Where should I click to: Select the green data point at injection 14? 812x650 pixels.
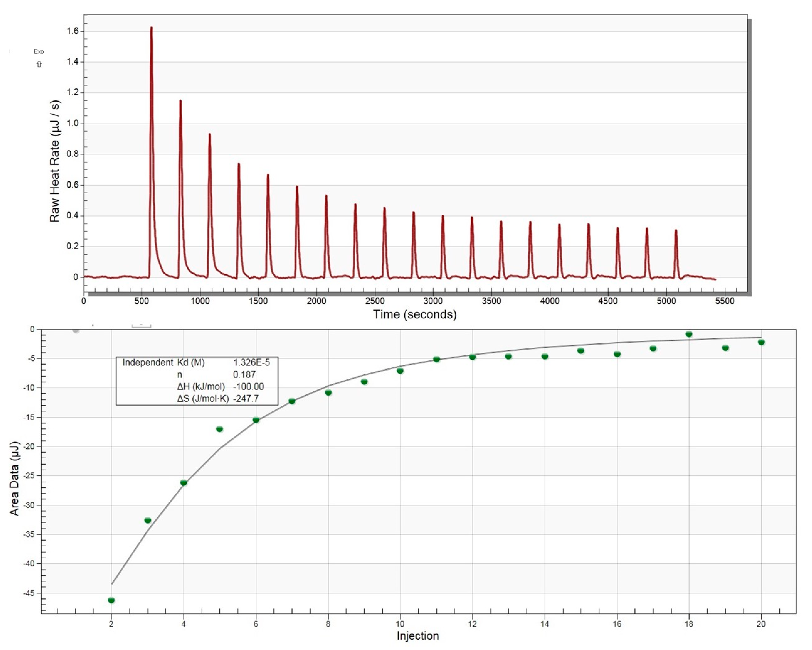[545, 356]
